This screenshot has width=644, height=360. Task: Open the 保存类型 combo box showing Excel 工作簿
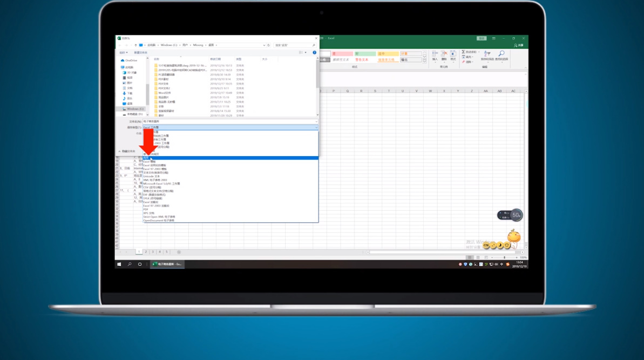[x=230, y=128]
